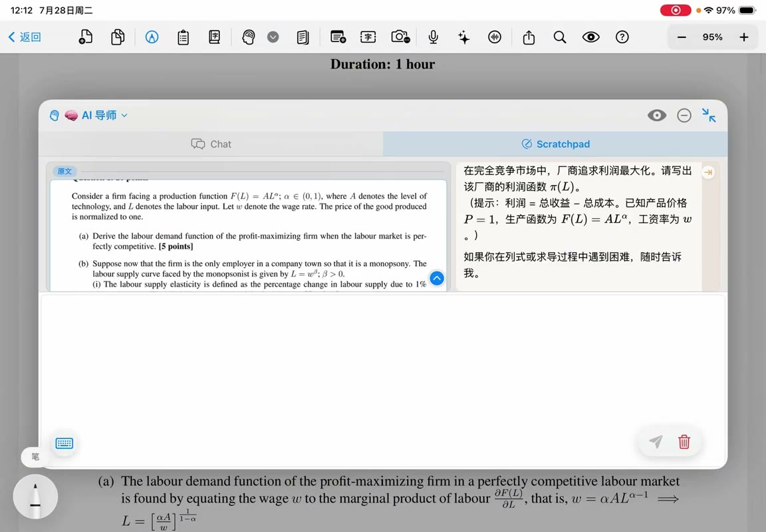Tap the 原文 source label tag
This screenshot has width=766, height=532.
pyautogui.click(x=64, y=172)
